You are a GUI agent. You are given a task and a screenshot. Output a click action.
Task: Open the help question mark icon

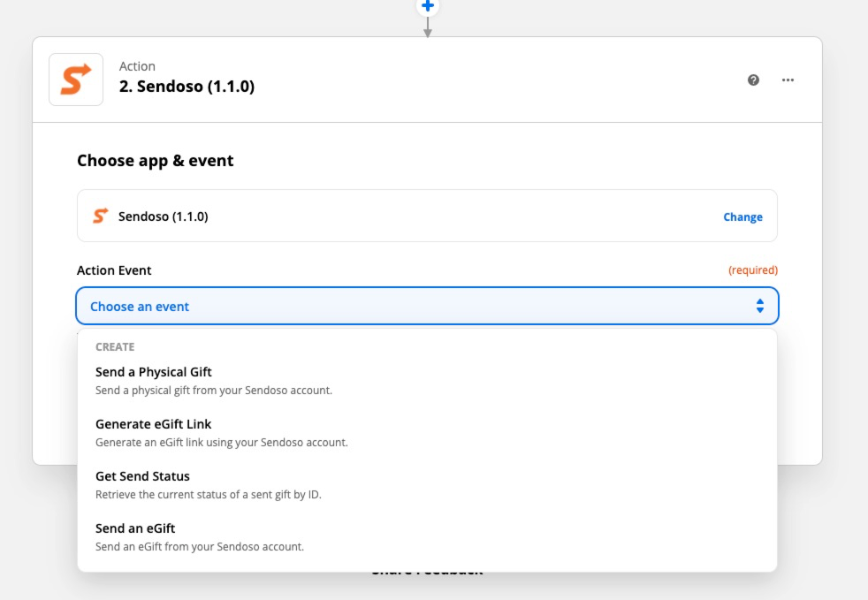[x=753, y=80]
